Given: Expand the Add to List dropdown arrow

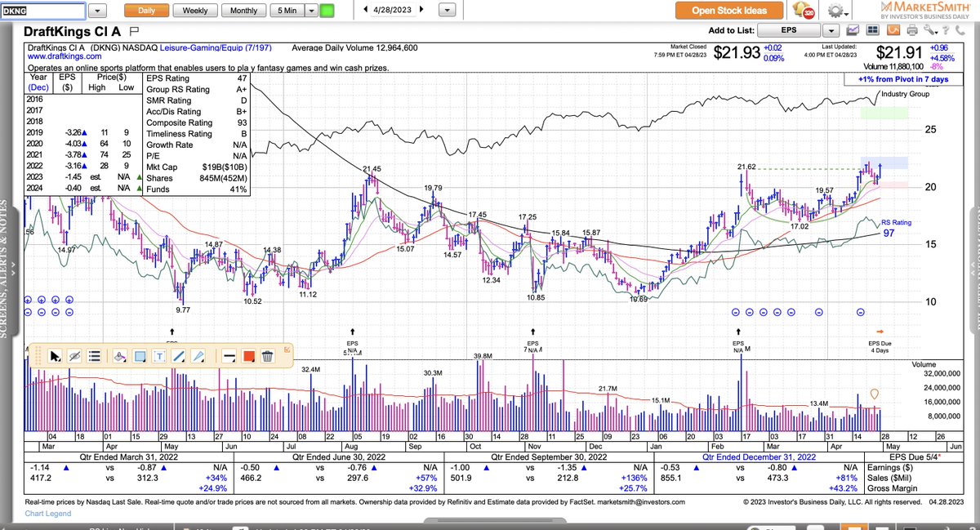Looking at the screenshot, I should [x=831, y=30].
